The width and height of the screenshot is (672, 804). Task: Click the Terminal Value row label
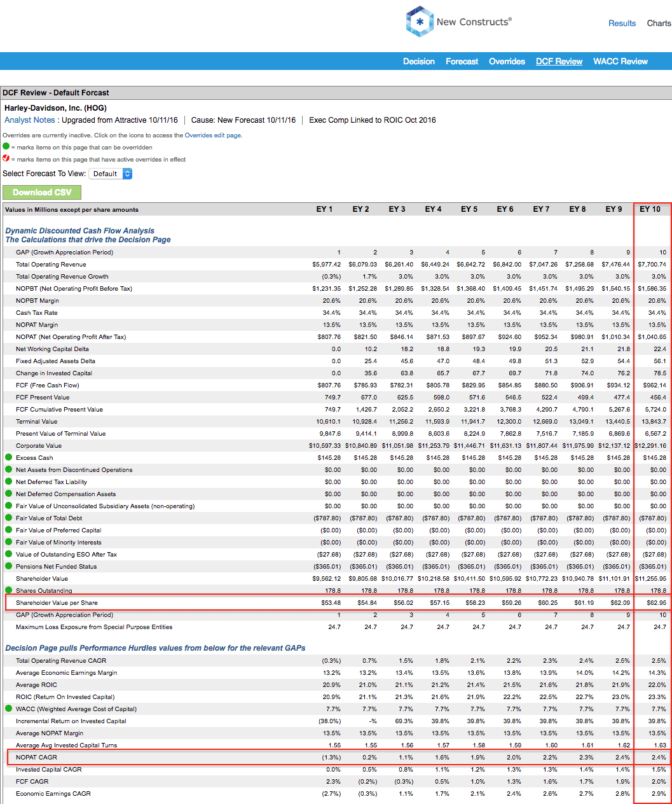click(x=36, y=422)
